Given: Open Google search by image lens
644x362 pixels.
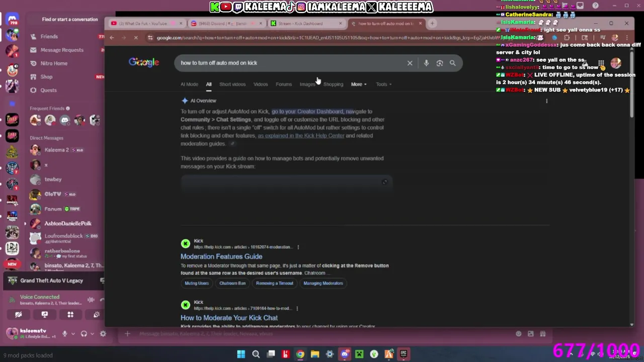Looking at the screenshot, I should (x=440, y=63).
